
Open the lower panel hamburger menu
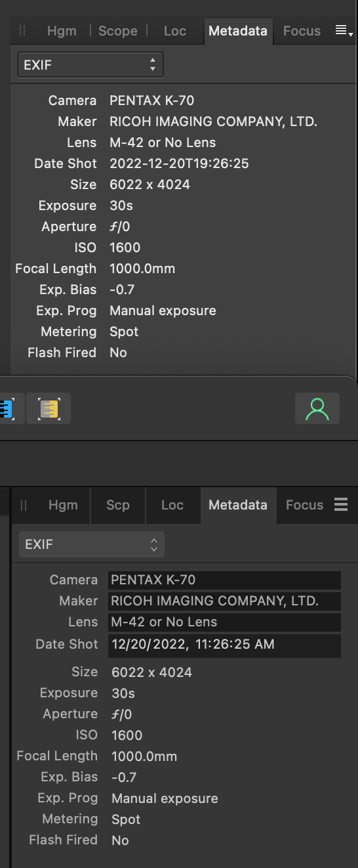(341, 504)
